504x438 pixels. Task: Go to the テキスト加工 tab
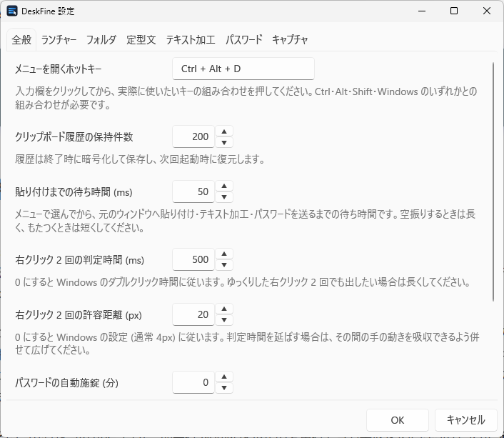click(x=191, y=40)
